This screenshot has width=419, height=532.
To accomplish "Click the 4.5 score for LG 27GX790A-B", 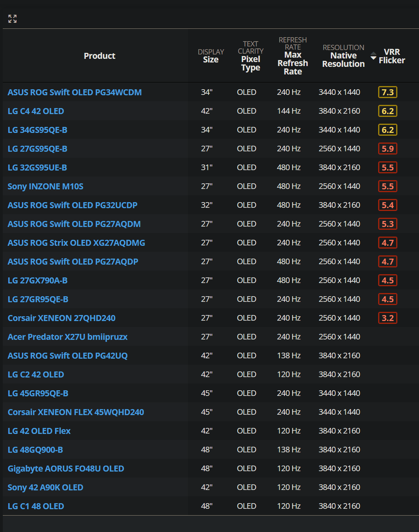I will (388, 281).
